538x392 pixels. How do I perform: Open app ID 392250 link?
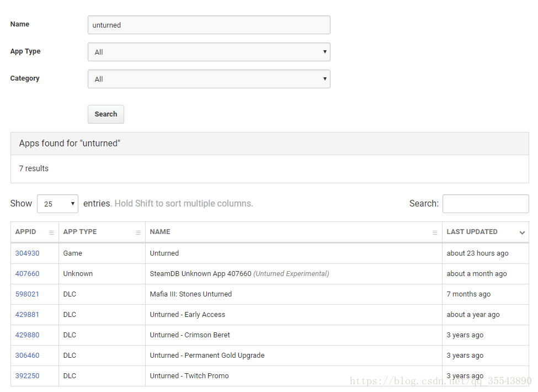pyautogui.click(x=27, y=375)
